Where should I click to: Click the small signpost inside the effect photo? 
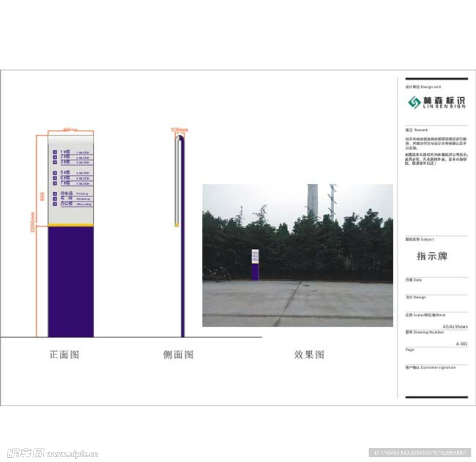(255, 265)
